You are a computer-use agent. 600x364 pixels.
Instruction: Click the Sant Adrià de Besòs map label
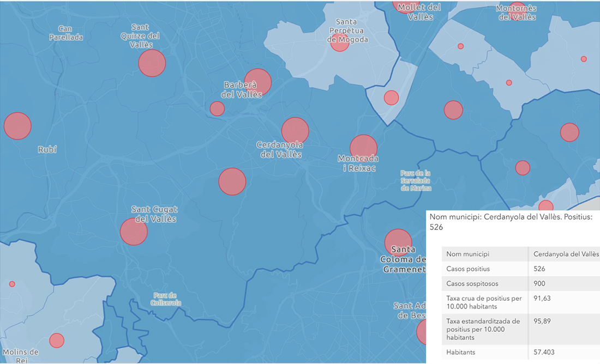[x=410, y=311]
